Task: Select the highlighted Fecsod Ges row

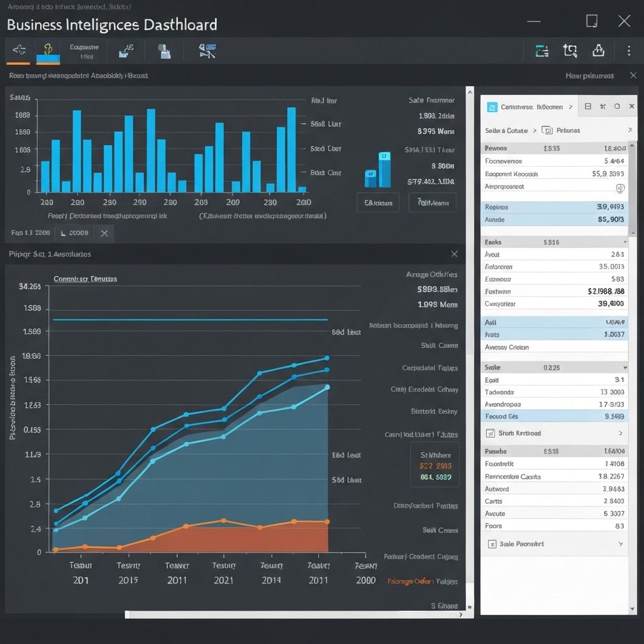Action: [553, 416]
